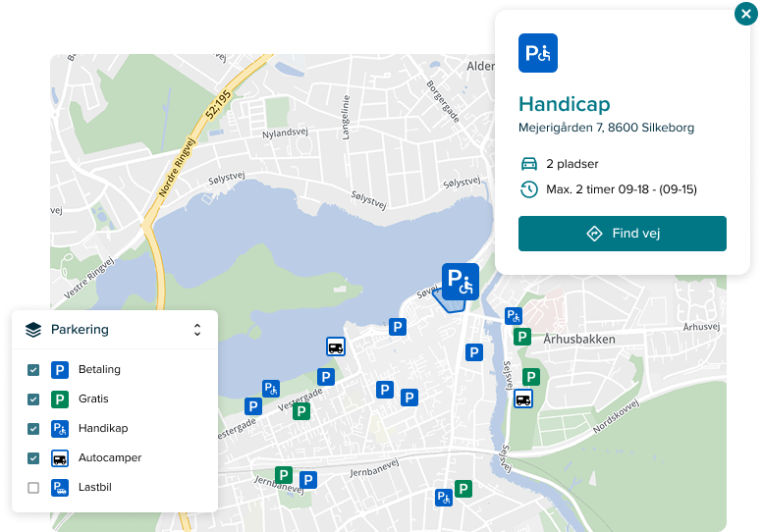Toggle the Handikap checkbox off
This screenshot has width=762, height=532.
[x=33, y=429]
